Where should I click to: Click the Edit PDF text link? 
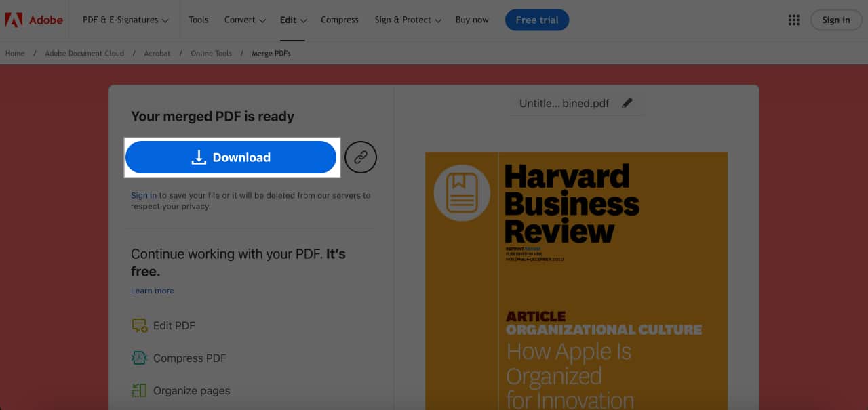[x=174, y=326]
